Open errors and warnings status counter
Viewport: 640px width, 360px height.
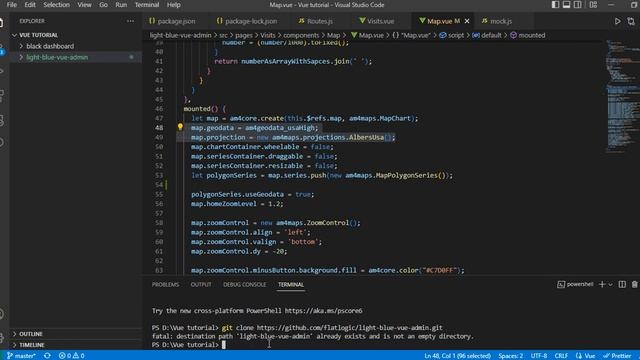pyautogui.click(x=71, y=356)
